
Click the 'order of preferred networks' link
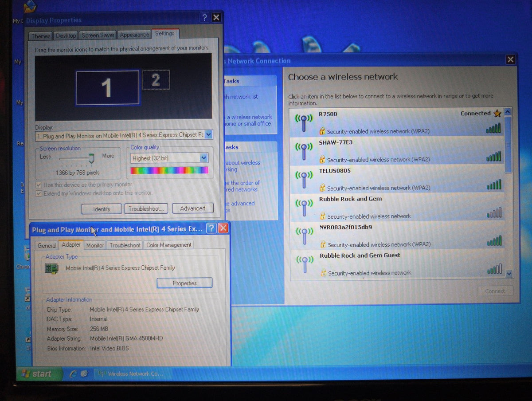(243, 186)
